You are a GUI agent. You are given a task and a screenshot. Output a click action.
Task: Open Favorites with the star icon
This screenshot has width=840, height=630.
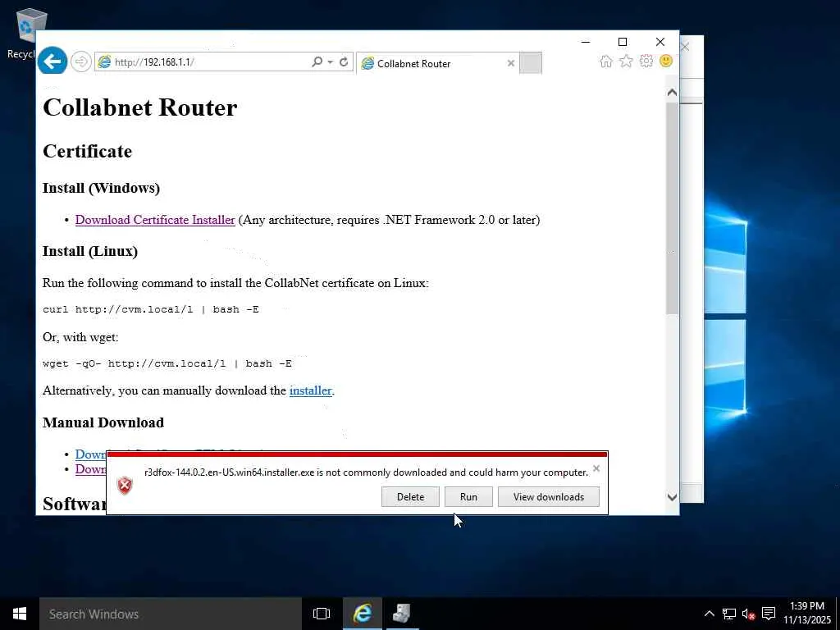(x=626, y=61)
